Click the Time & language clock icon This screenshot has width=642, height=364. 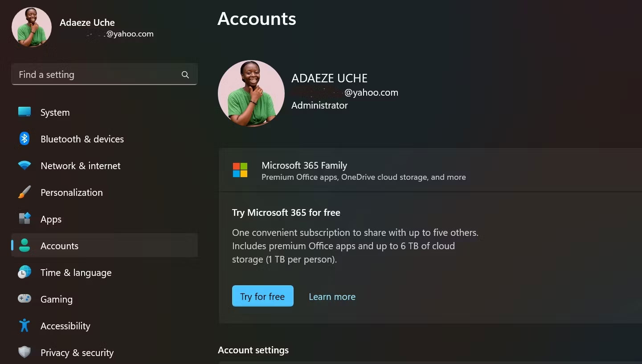[x=24, y=272]
